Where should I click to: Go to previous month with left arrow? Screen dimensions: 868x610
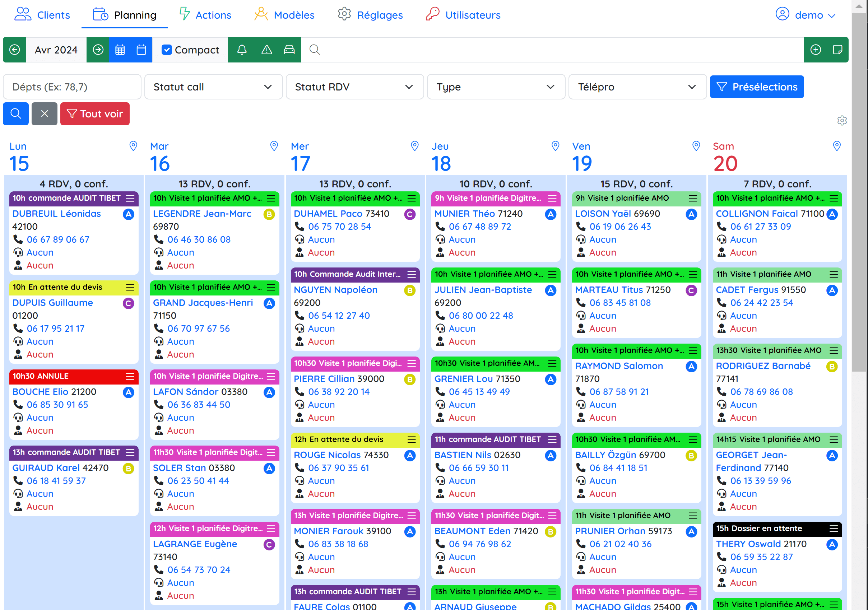14,50
